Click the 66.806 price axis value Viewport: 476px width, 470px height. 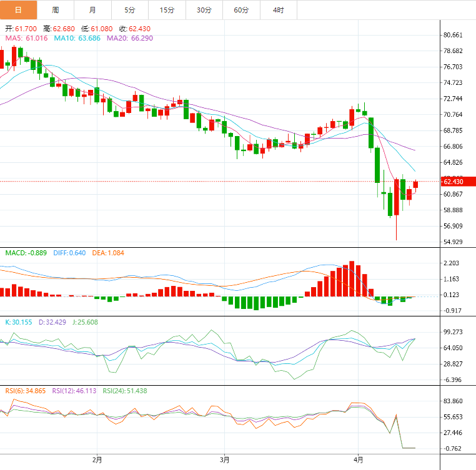453,146
